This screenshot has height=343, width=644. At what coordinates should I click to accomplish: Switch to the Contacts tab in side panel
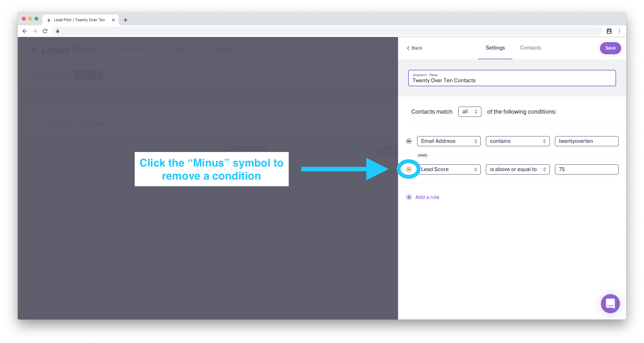pos(530,48)
